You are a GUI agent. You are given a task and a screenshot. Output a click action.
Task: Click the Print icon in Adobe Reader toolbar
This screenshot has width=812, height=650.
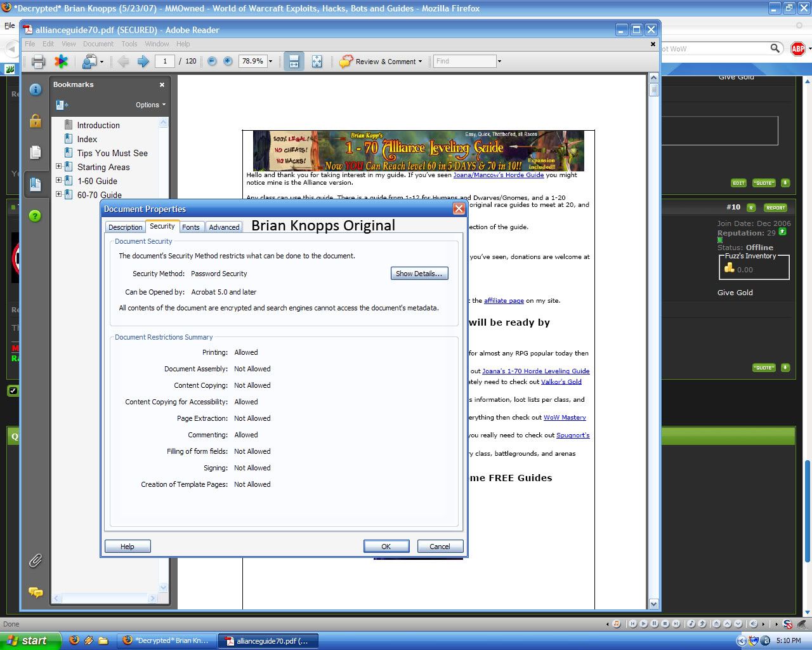tap(38, 62)
